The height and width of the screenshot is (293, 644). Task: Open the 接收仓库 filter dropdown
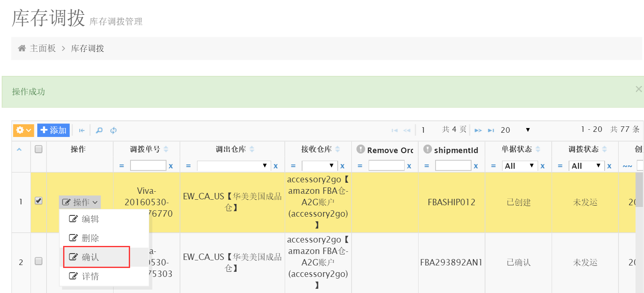pyautogui.click(x=319, y=166)
